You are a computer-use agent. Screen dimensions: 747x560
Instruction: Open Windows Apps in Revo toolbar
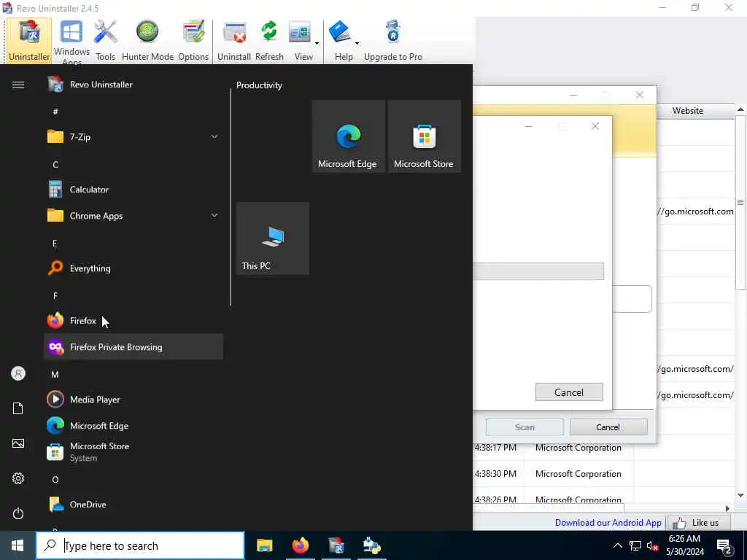click(71, 41)
